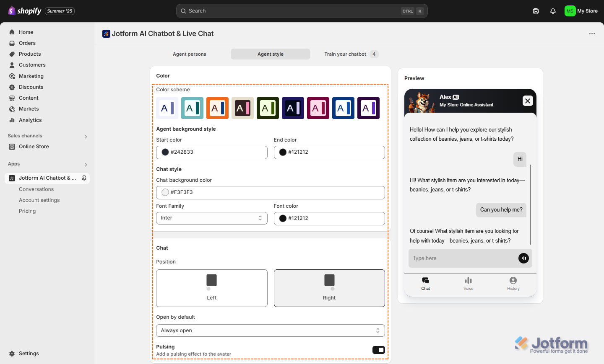This screenshot has width=604, height=364.
Task: Click the Online Store icon
Action: 12,147
